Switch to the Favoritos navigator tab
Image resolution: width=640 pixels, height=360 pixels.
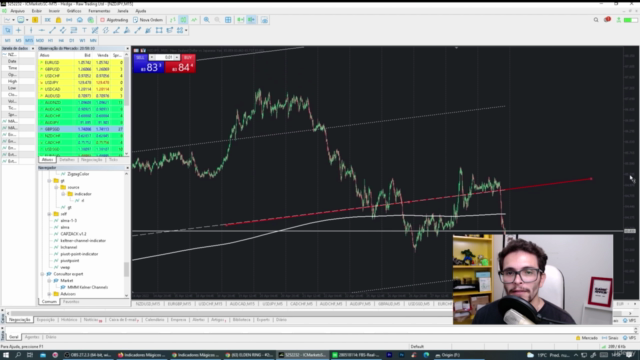click(71, 302)
